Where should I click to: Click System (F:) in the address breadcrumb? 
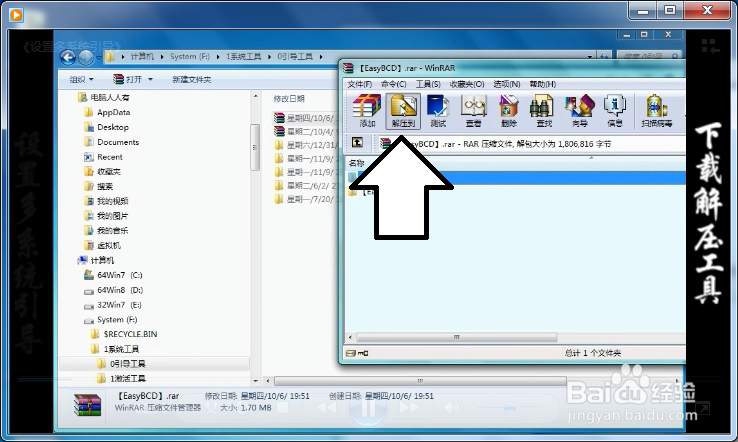[x=190, y=56]
